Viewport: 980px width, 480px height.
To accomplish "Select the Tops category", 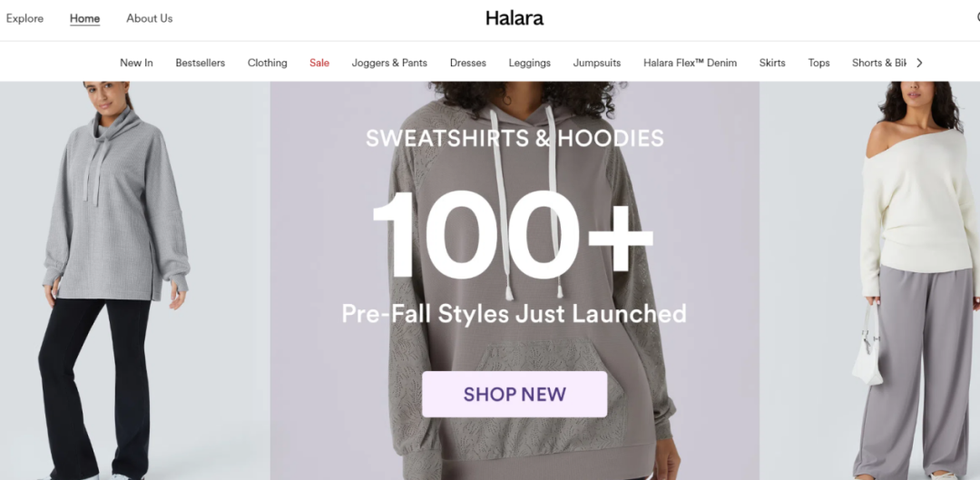I will point(818,63).
